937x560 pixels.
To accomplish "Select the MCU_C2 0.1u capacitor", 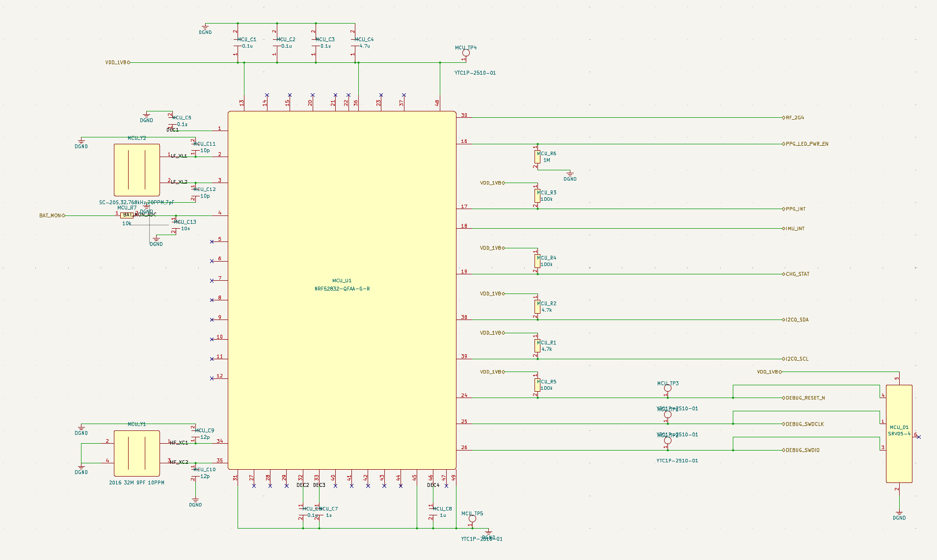I will tap(277, 43).
